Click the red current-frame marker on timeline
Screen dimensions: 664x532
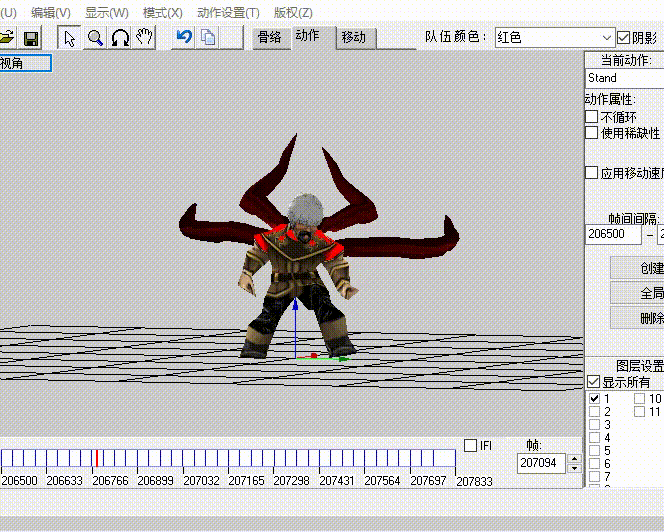pyautogui.click(x=97, y=458)
